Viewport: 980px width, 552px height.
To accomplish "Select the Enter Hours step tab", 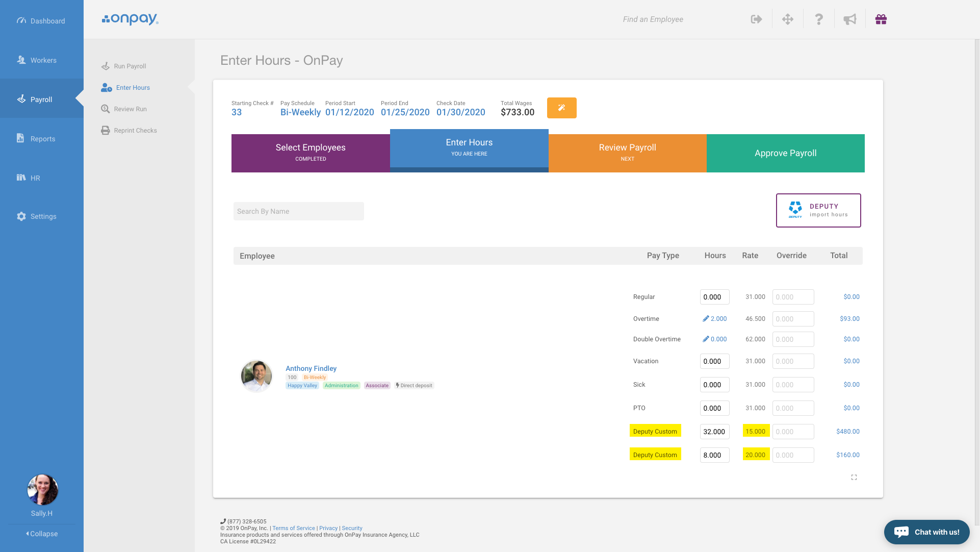I will point(469,150).
